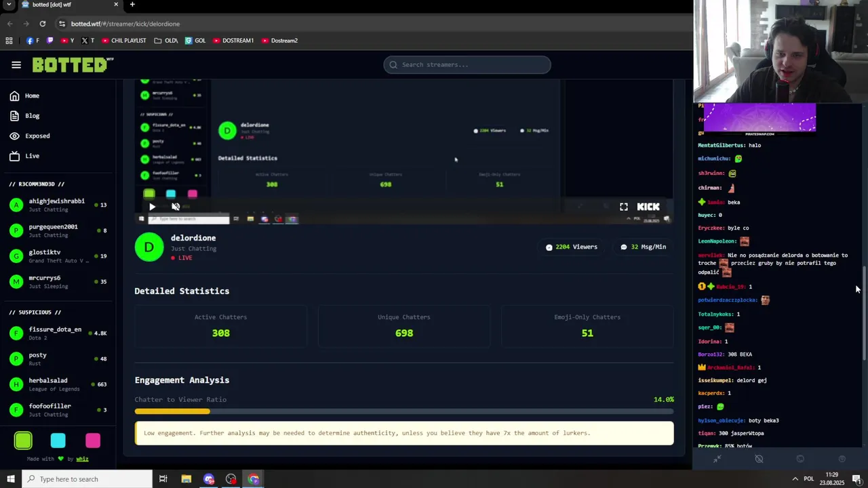This screenshot has height=488, width=868.
Task: Enter fullscreen on the Kick player
Action: point(624,207)
